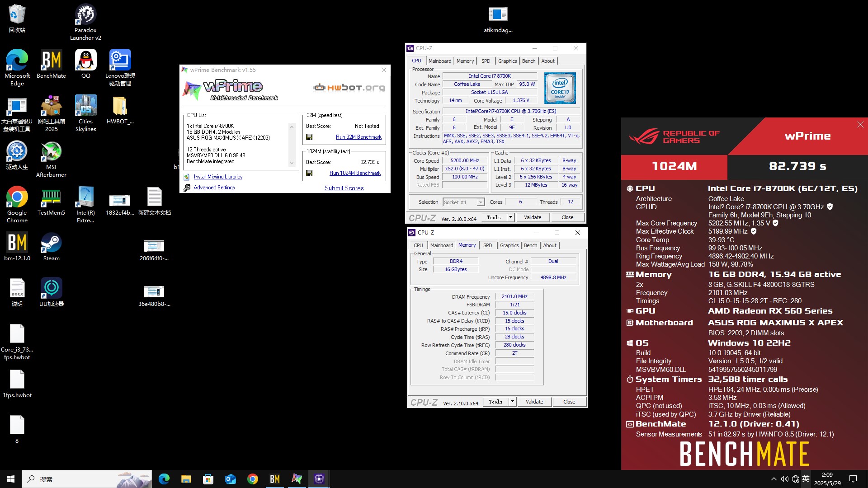Click save icon beside Run 32M Benchmark
The image size is (868, 488).
tap(309, 137)
